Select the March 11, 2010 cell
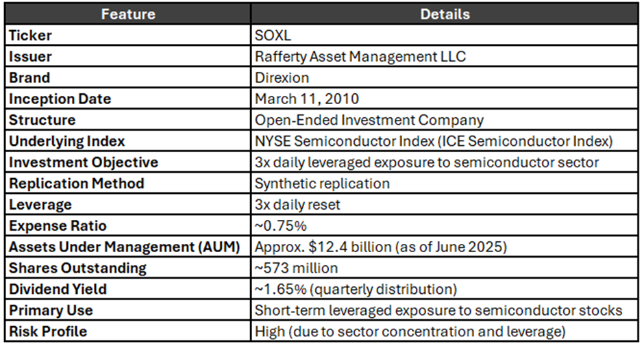The width and height of the screenshot is (644, 348). pos(445,99)
